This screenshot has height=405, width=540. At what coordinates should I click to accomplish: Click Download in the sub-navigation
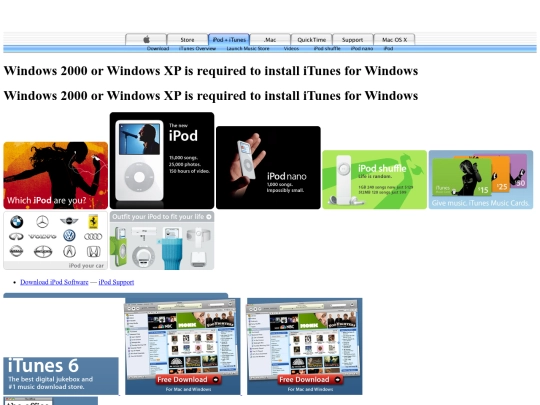point(158,49)
